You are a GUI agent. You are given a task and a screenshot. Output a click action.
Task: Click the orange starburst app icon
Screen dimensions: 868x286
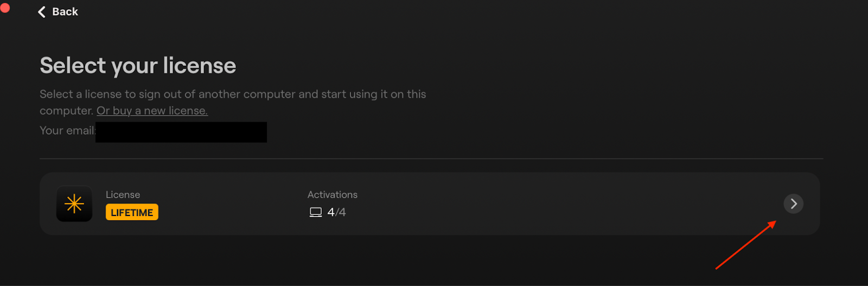click(x=74, y=204)
